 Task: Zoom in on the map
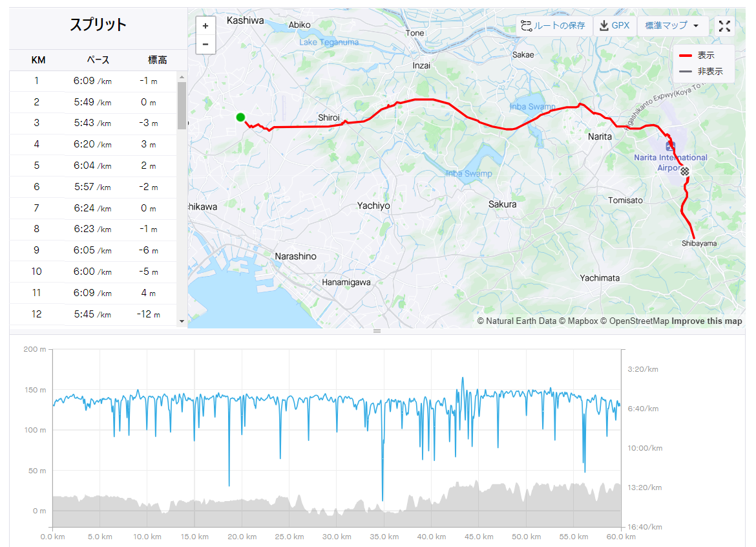tap(205, 26)
